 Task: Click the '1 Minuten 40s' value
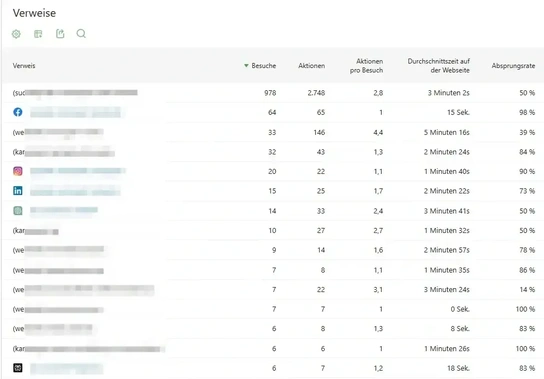tap(447, 171)
